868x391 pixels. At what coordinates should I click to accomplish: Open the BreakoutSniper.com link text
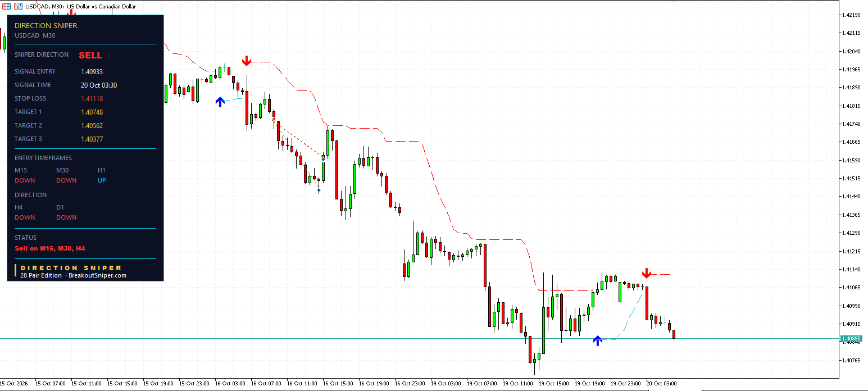[x=97, y=275]
